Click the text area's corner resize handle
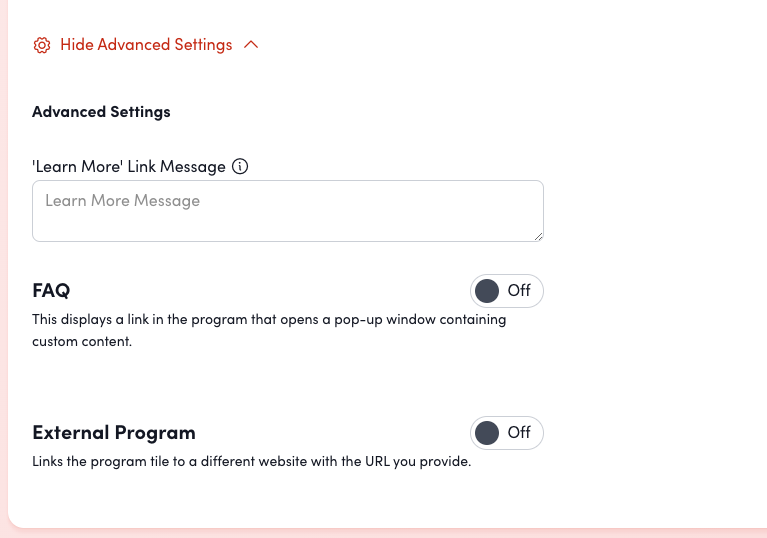The width and height of the screenshot is (767, 538). 538,236
